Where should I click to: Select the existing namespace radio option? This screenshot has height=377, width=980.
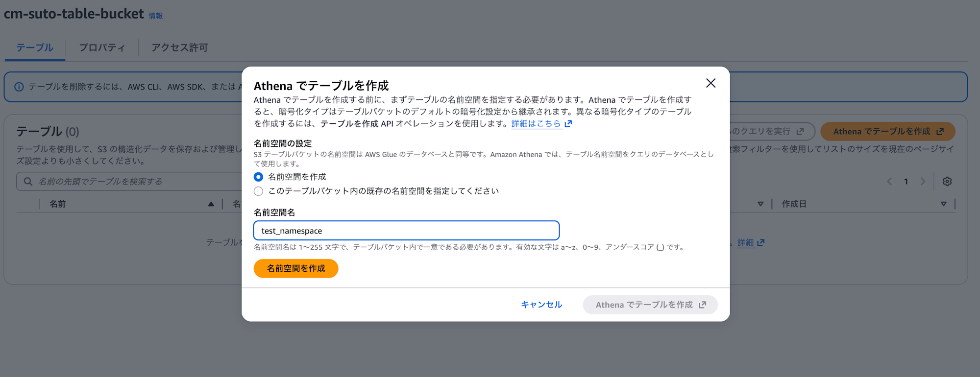coord(258,191)
